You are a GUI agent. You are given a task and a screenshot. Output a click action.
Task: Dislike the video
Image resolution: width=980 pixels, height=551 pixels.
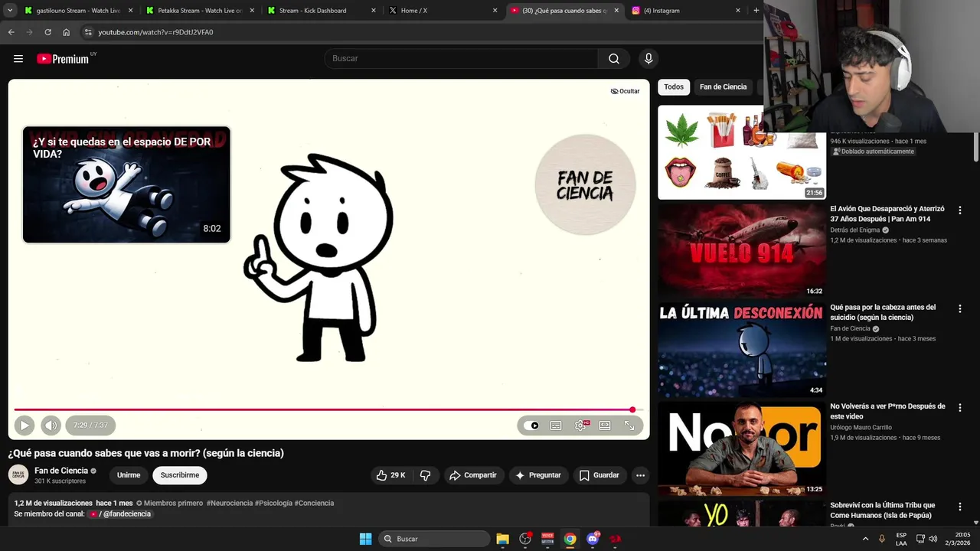(x=426, y=475)
